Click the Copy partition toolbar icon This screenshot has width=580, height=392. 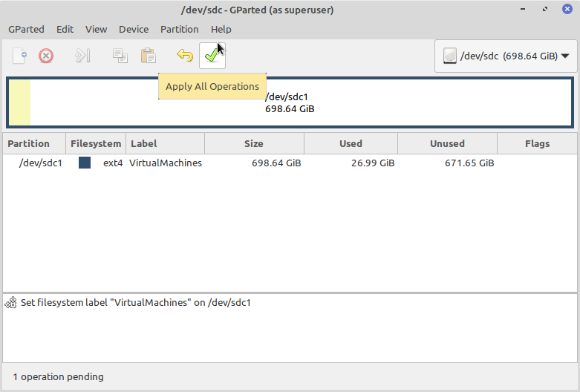120,56
